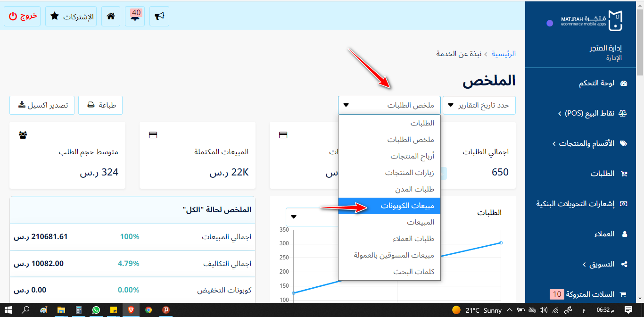Open Windows taskbar search
Screen dimensions: 644x317
(26, 310)
